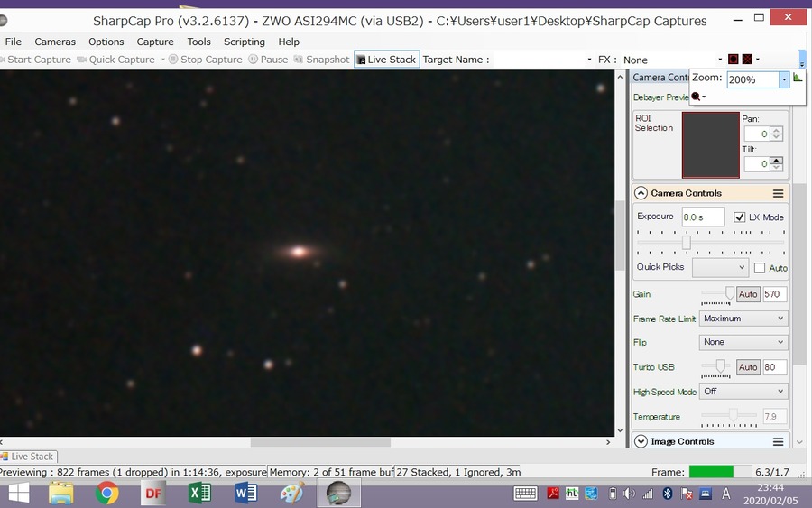Click the Auto button for Gain

(x=748, y=294)
